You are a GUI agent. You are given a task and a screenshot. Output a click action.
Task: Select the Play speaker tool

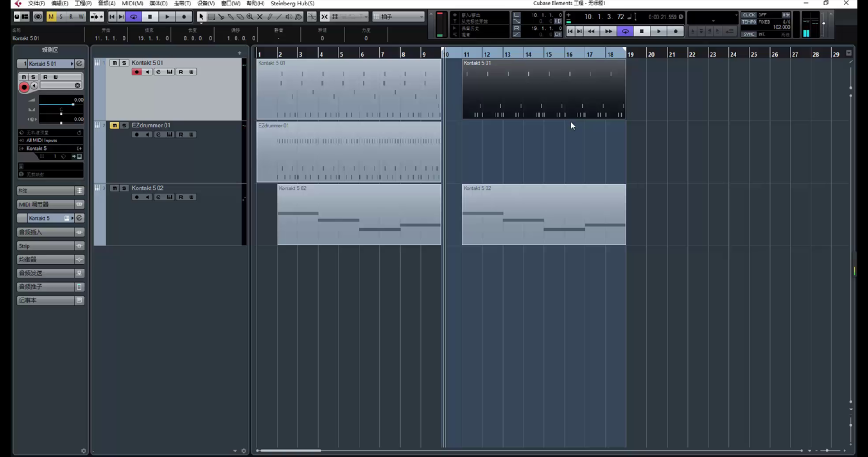click(289, 17)
